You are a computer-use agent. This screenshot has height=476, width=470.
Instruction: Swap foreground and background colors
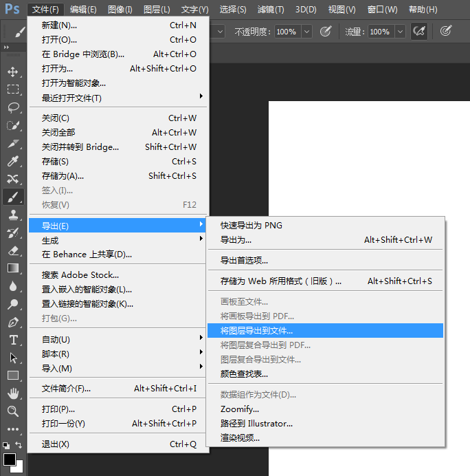point(19,445)
